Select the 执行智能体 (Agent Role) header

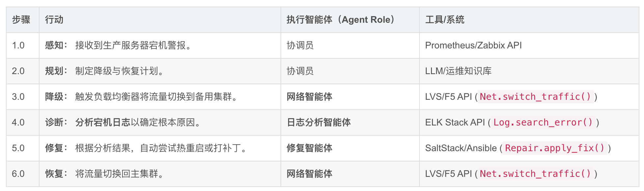pyautogui.click(x=340, y=20)
